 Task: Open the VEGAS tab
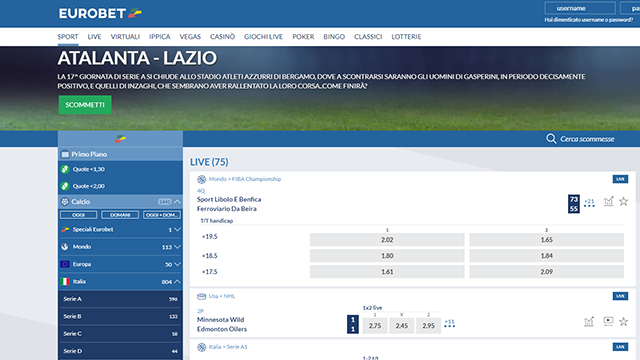190,37
